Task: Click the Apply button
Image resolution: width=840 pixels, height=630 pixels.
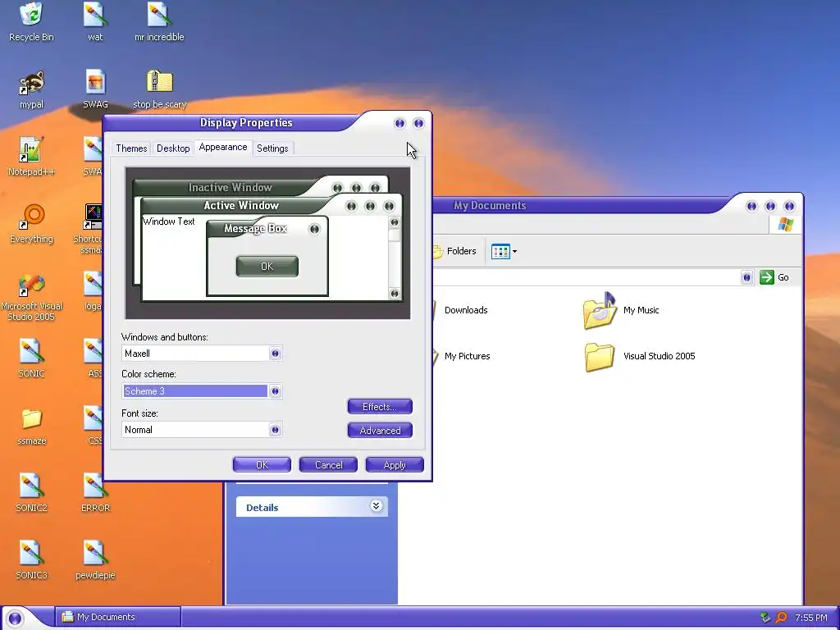Action: click(395, 465)
